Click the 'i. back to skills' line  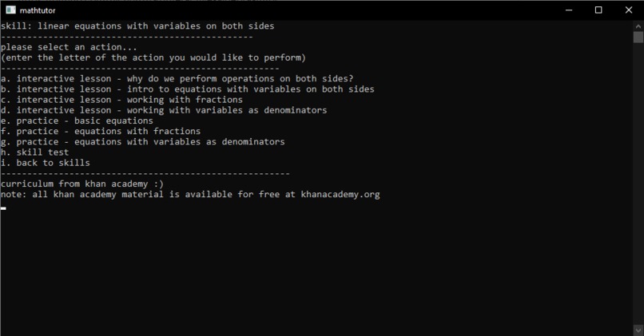[x=46, y=163]
